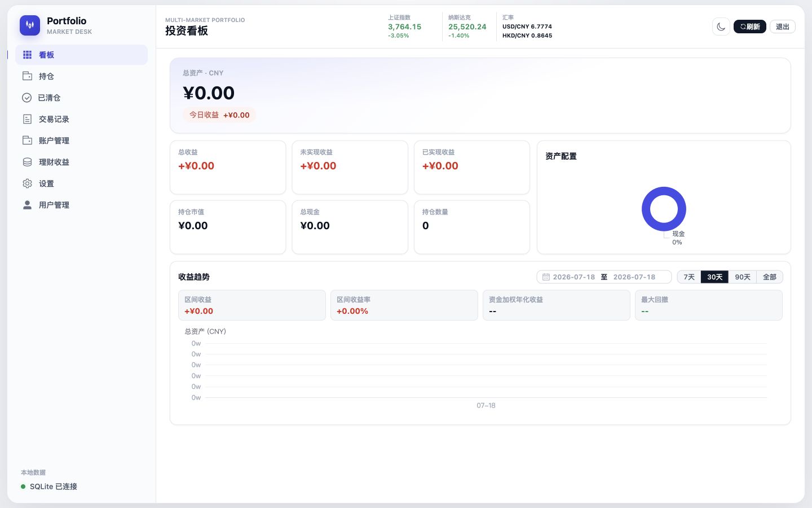Click the 持仓 folder icon

tap(27, 76)
